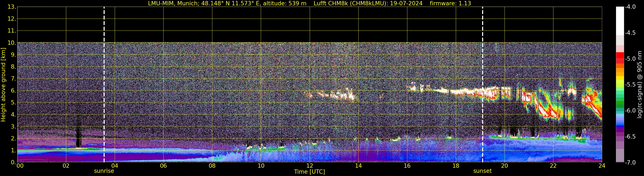The width and height of the screenshot is (644, 176).
Task: Click the x-axis tick label 12
Action: tap(310, 166)
